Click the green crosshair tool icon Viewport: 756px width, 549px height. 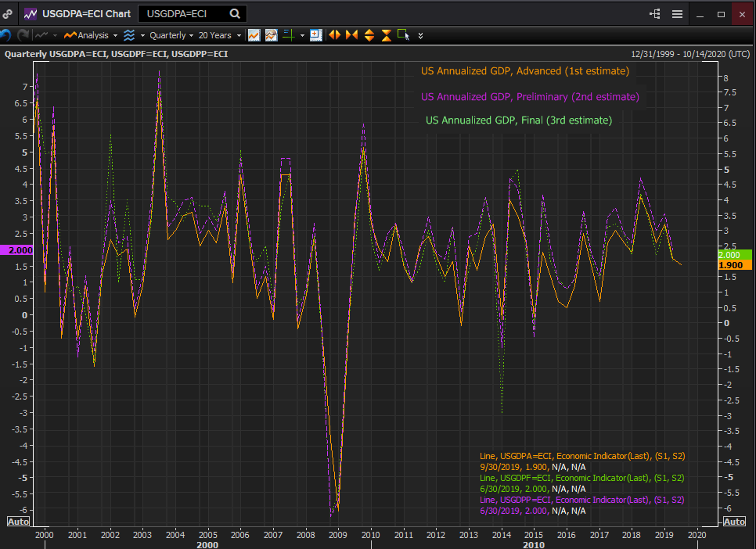pyautogui.click(x=288, y=35)
